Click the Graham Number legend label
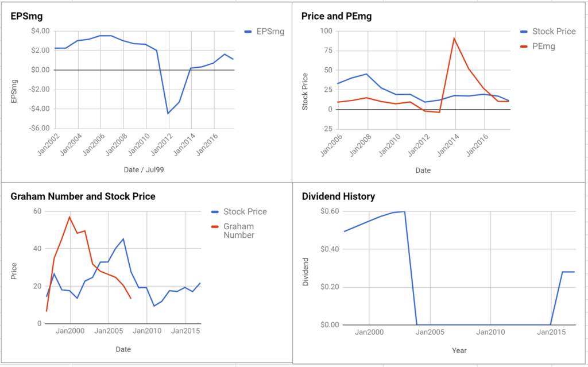Screen dimensions: 588x367 (x=239, y=231)
